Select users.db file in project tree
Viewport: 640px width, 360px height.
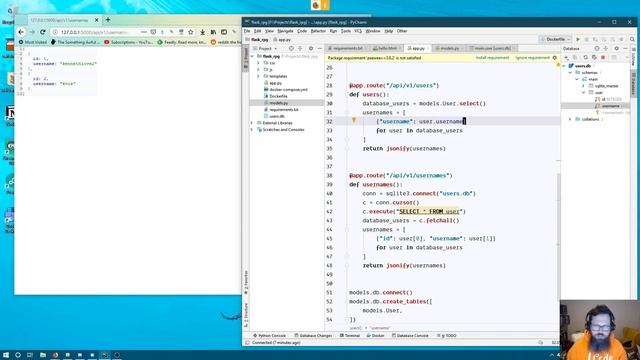click(277, 116)
